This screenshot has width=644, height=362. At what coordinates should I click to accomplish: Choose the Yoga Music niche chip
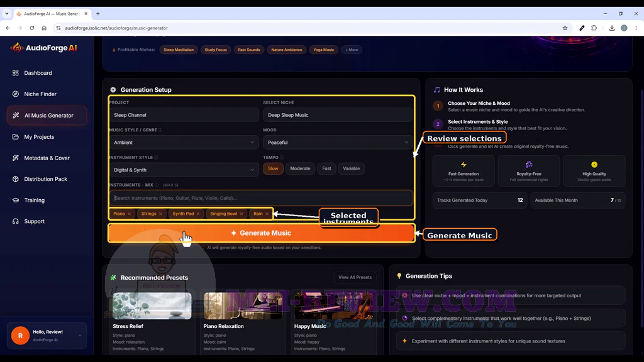coord(324,50)
